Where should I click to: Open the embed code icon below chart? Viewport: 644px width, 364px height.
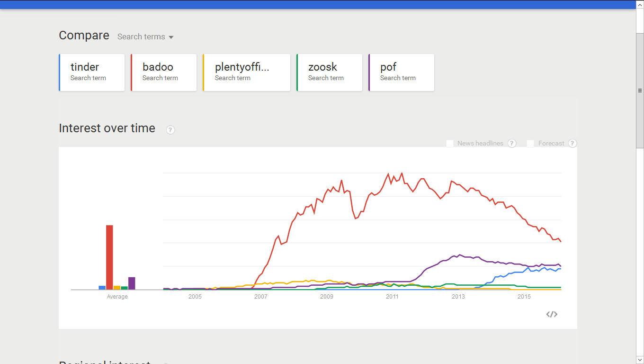pyautogui.click(x=552, y=314)
